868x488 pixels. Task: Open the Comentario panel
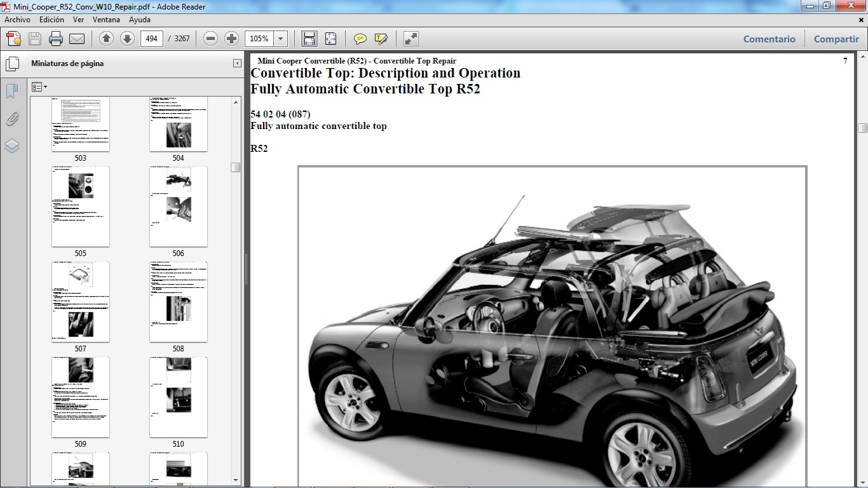tap(770, 39)
